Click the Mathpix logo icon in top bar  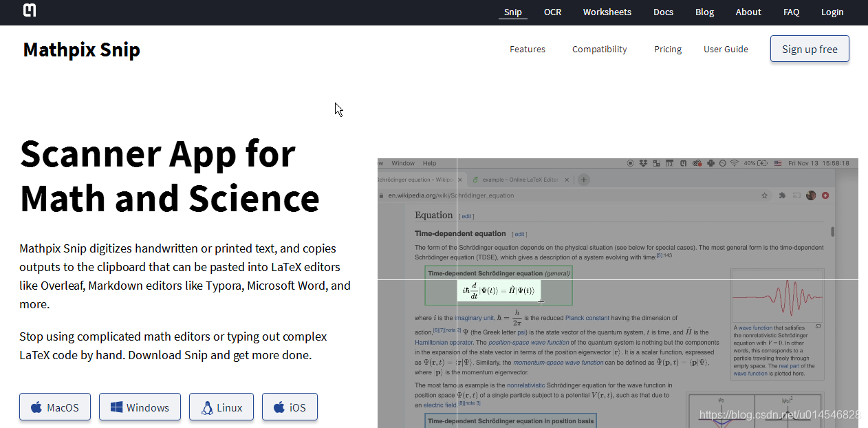coord(30,10)
